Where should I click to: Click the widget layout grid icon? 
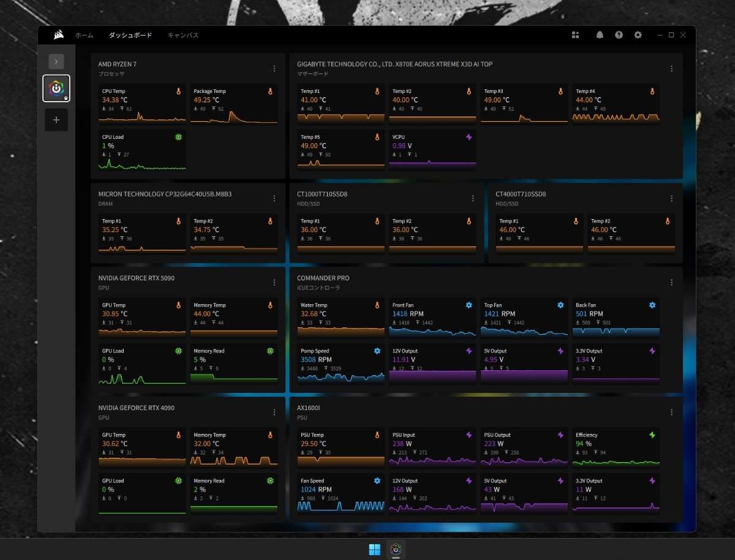[575, 35]
